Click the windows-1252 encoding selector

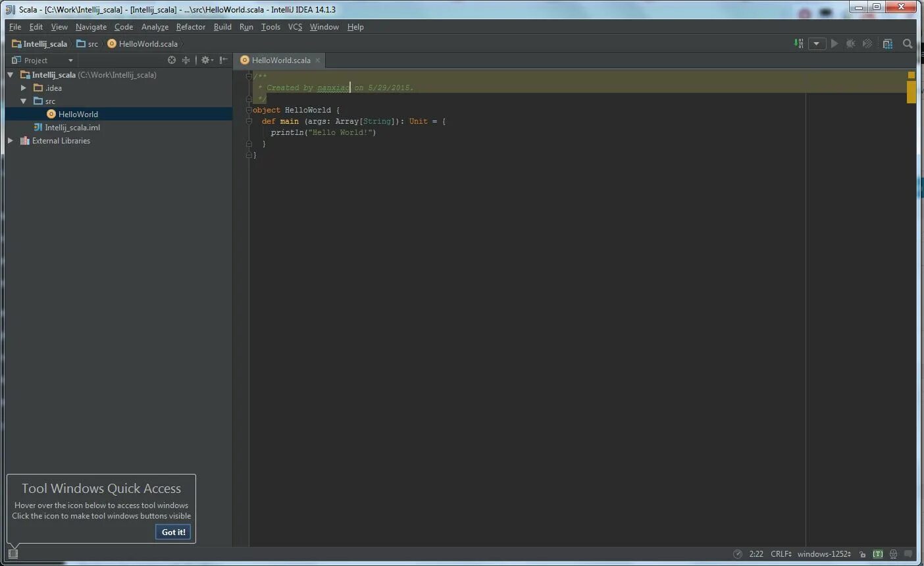[824, 554]
